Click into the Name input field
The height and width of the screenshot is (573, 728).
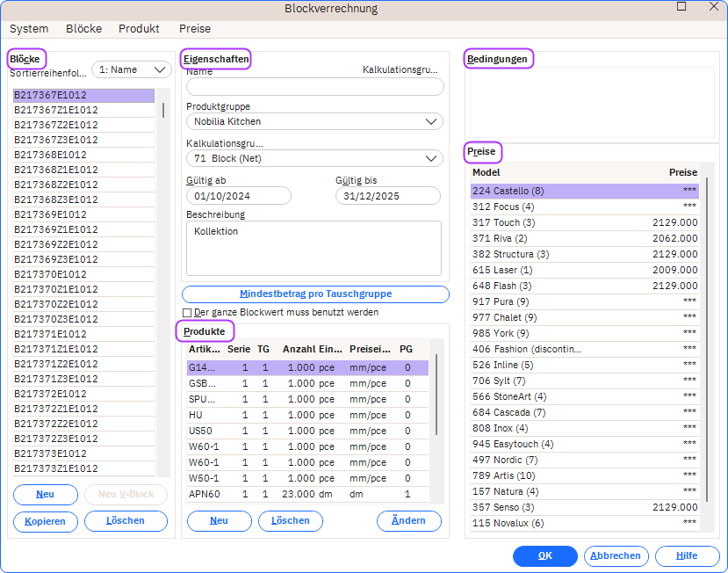[x=315, y=87]
